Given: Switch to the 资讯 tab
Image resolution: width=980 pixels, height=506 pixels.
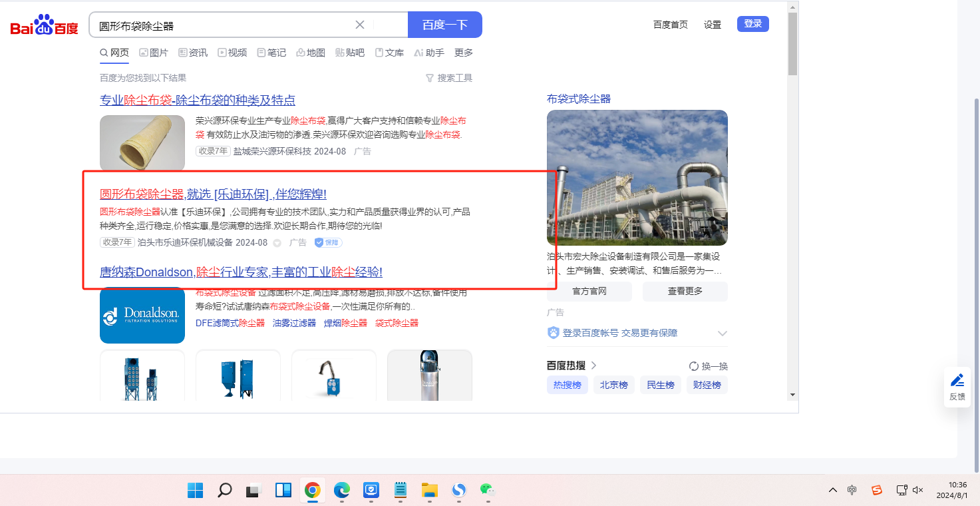Looking at the screenshot, I should tap(193, 53).
